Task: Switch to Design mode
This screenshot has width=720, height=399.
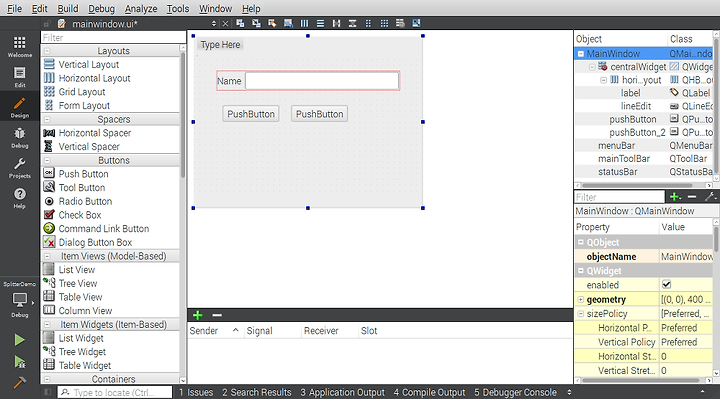Action: (x=20, y=107)
